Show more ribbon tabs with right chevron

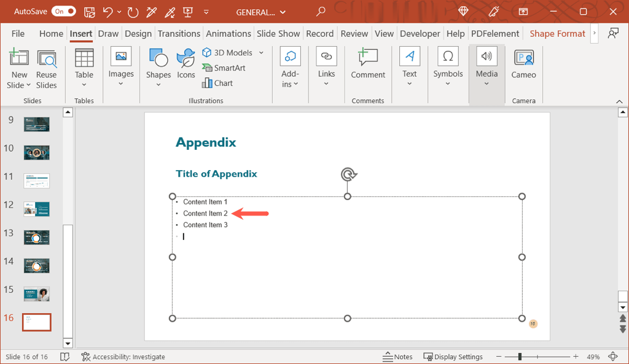595,33
